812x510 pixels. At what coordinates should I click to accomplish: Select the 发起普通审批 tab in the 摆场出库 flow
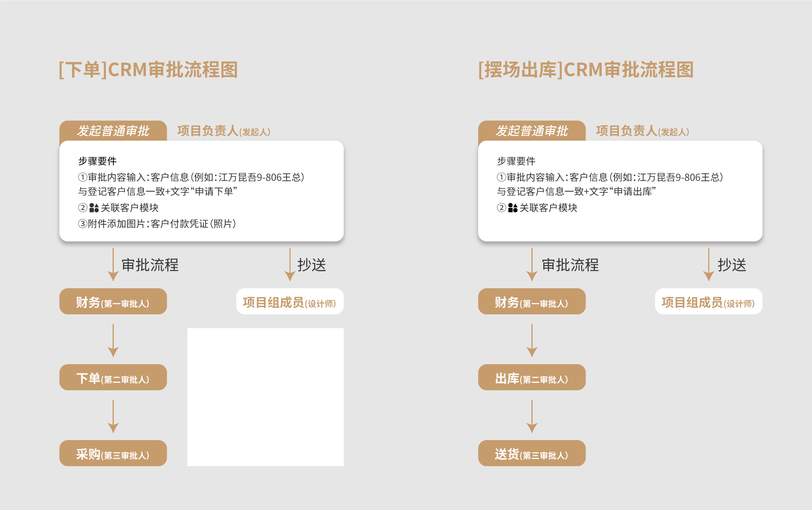point(532,131)
